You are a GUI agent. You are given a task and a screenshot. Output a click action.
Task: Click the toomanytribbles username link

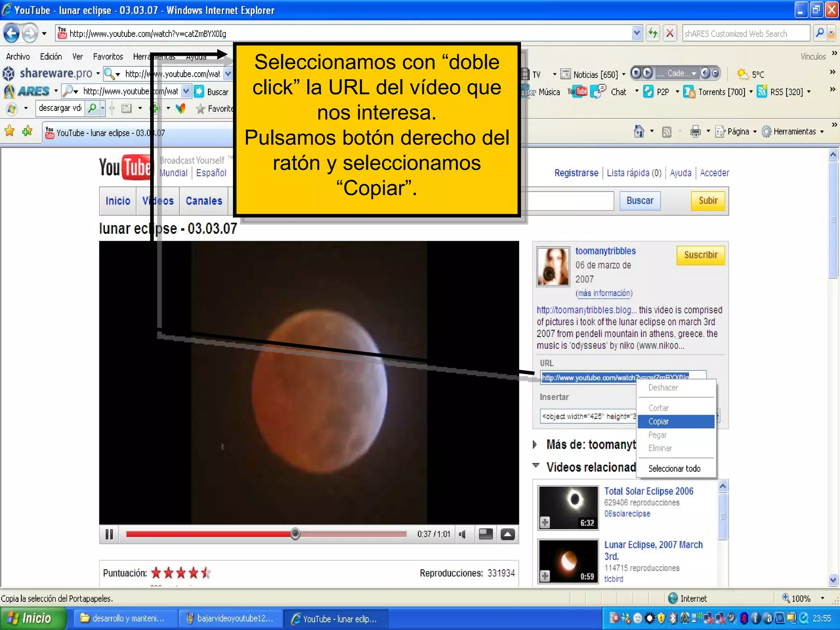pos(605,251)
